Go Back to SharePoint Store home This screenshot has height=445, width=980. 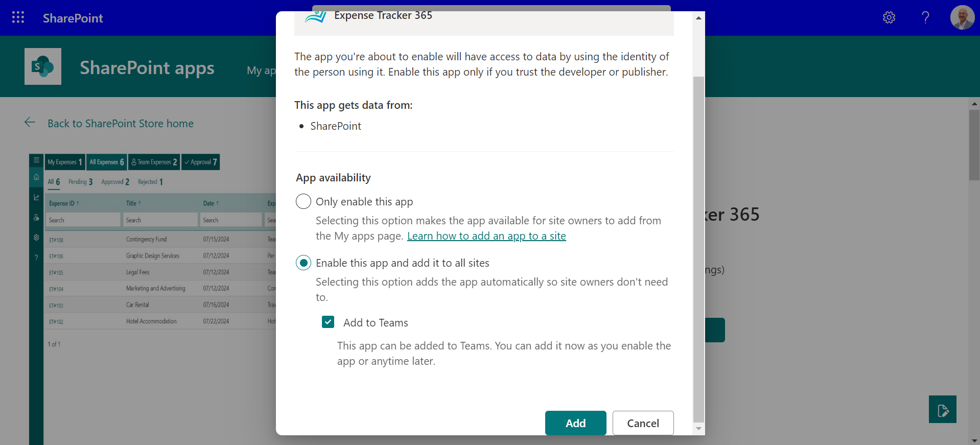coord(121,124)
